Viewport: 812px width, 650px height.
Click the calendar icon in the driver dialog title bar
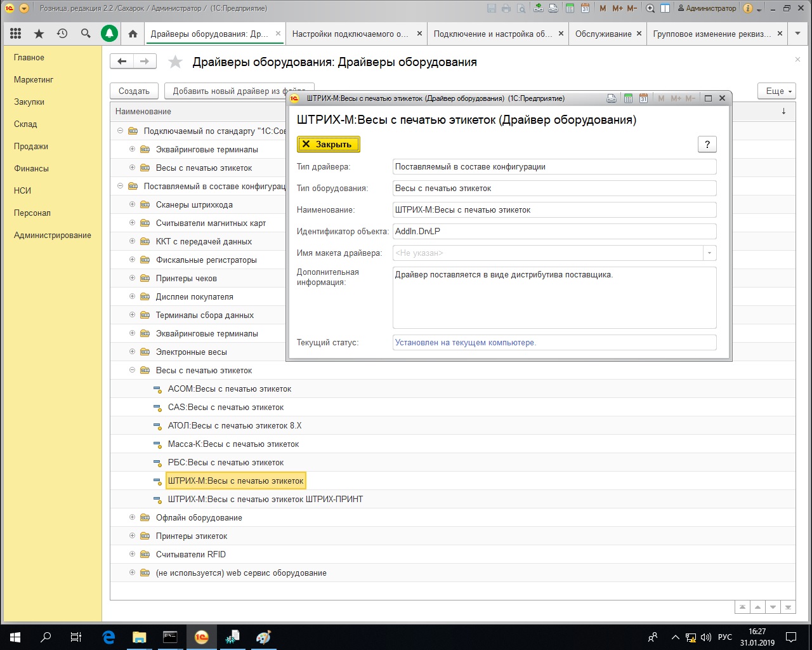point(643,98)
